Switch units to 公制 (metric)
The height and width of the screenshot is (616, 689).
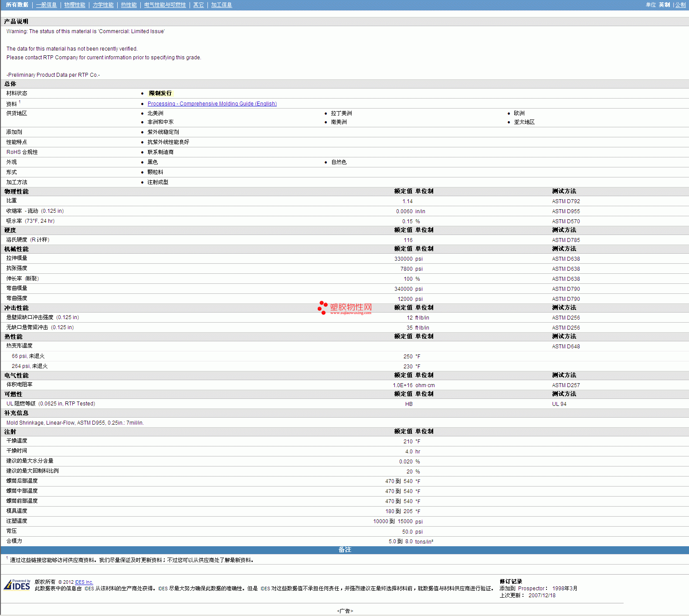(x=680, y=5)
